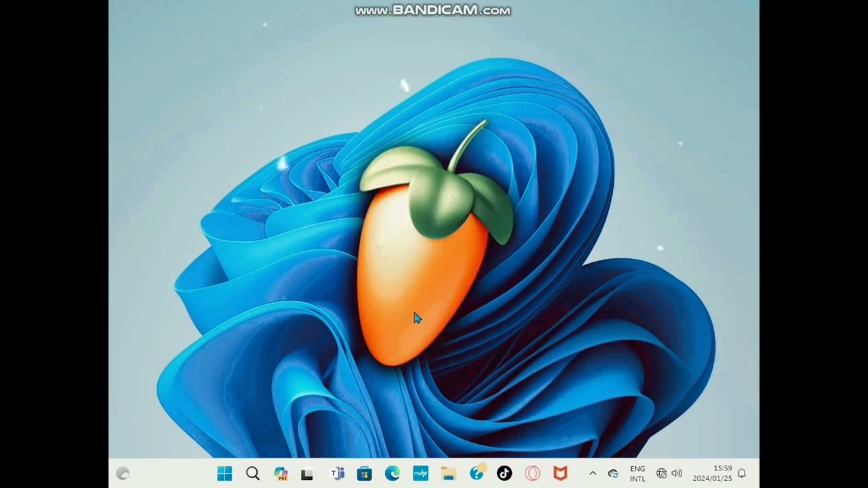
Task: Open Microsoft Edge browser
Action: click(x=393, y=473)
